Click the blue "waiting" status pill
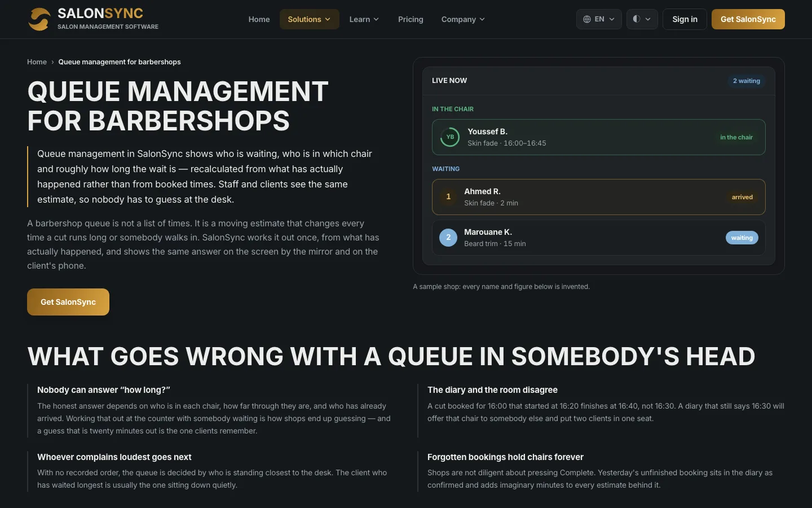812x508 pixels. point(742,238)
